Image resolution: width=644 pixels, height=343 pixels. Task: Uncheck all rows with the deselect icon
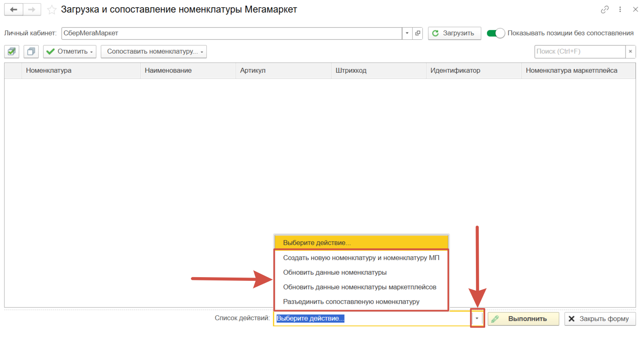pyautogui.click(x=31, y=52)
